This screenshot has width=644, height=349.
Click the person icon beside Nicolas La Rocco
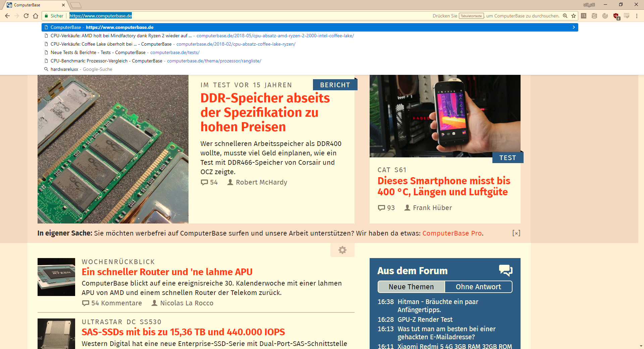point(154,303)
